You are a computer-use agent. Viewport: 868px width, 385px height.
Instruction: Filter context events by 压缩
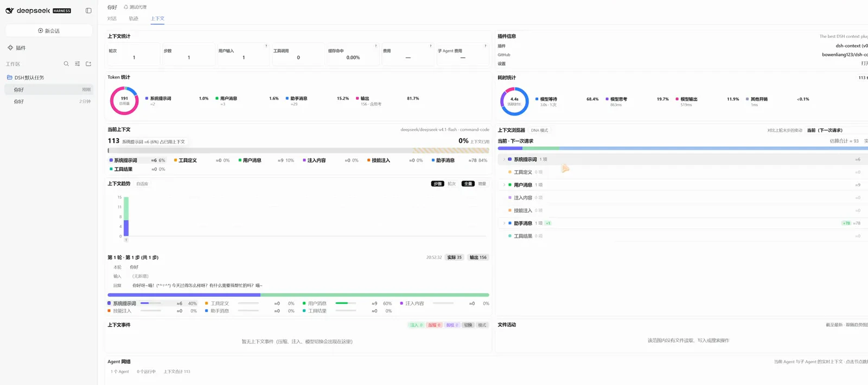point(434,325)
